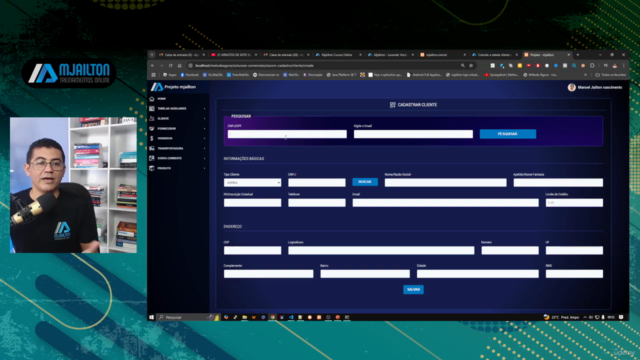Click the Pesquisar button
Image resolution: width=640 pixels, height=360 pixels.
[x=508, y=134]
